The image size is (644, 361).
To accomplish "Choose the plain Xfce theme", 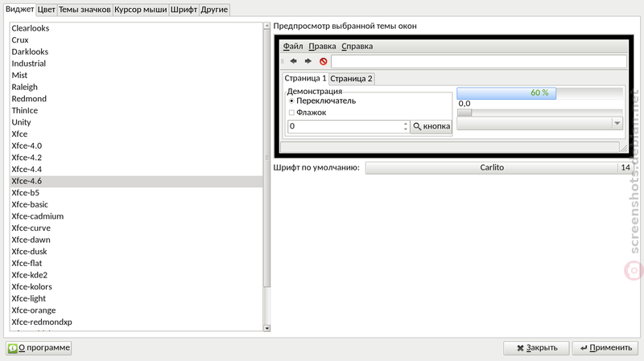I will pyautogui.click(x=136, y=134).
